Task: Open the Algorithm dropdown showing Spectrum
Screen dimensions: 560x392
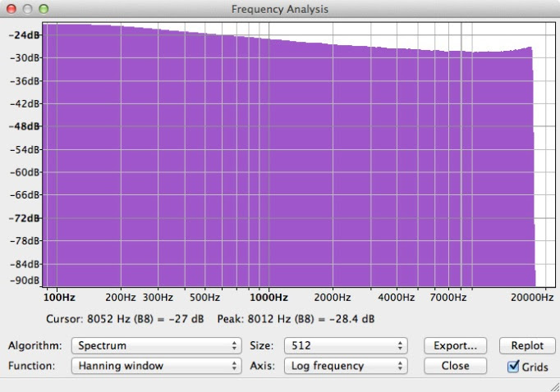Action: 157,345
